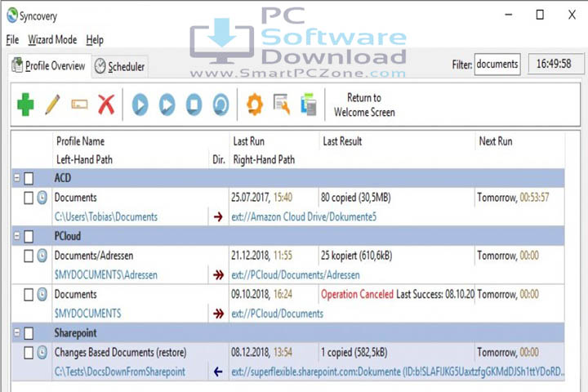Open the Wizard Mode menu
Screen dimensions: 588x392
click(x=52, y=39)
